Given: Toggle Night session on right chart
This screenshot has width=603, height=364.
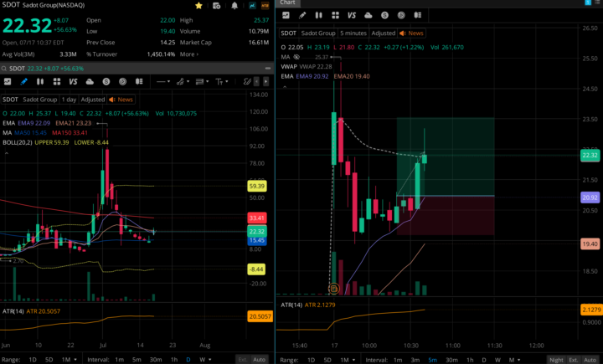Looking at the screenshot, I should pos(556,360).
